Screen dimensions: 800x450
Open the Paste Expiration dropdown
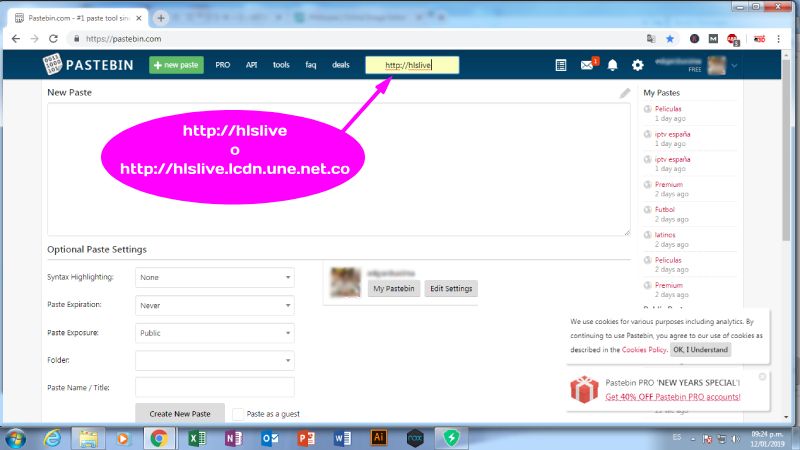click(215, 305)
